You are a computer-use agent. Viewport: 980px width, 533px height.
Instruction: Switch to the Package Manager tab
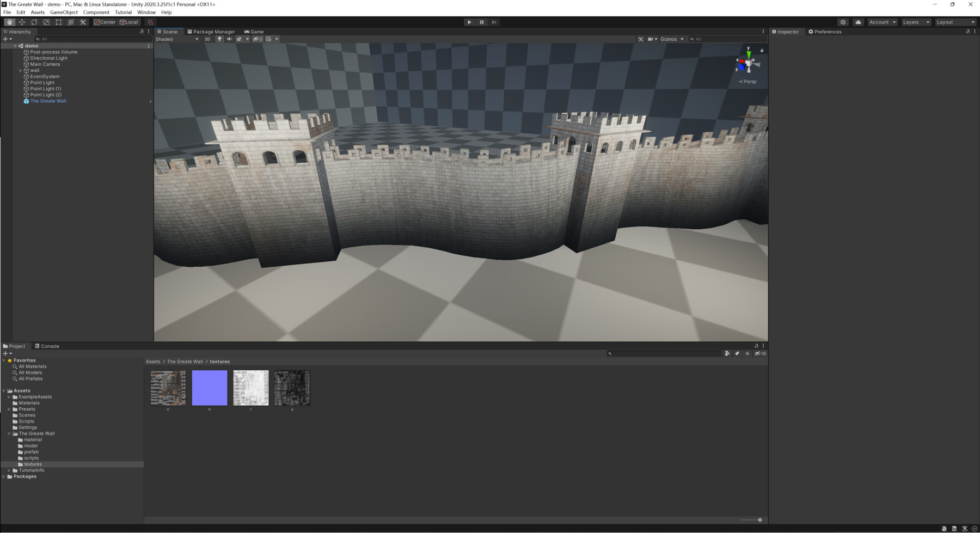click(x=211, y=32)
